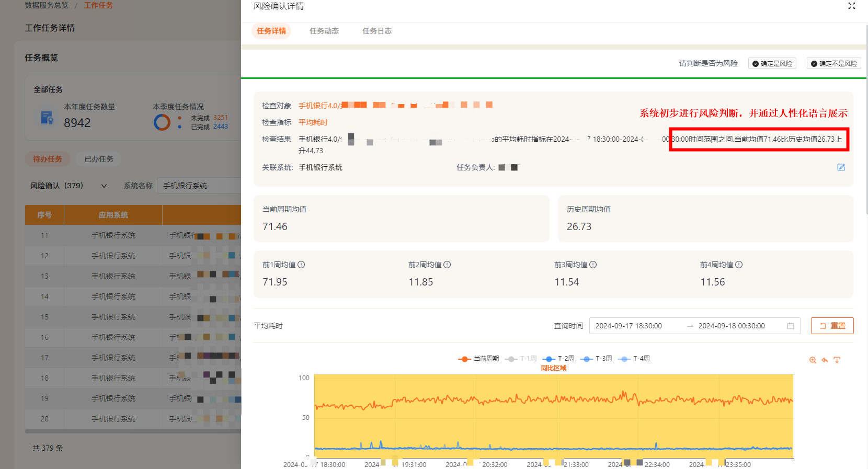Click the 同比区域 chart label

point(554,368)
